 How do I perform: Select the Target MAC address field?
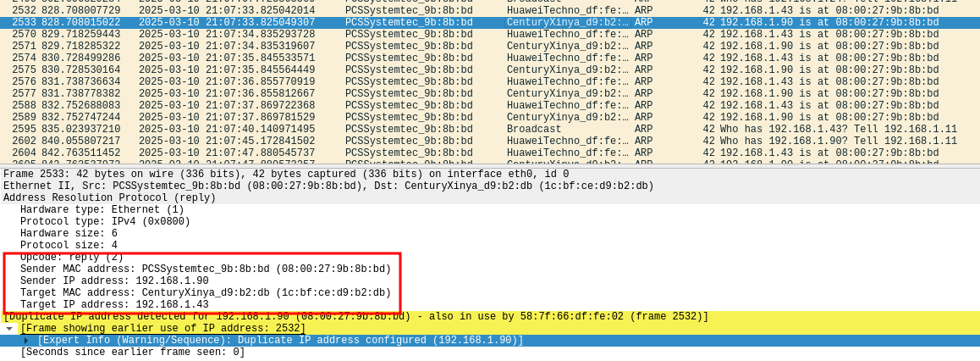[x=206, y=293]
